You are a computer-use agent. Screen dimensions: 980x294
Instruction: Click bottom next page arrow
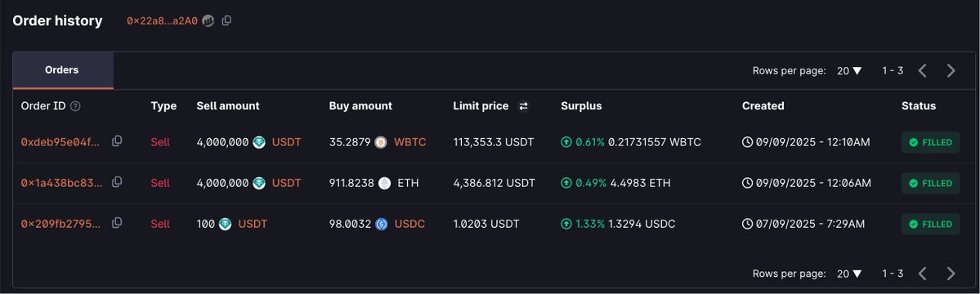click(951, 274)
